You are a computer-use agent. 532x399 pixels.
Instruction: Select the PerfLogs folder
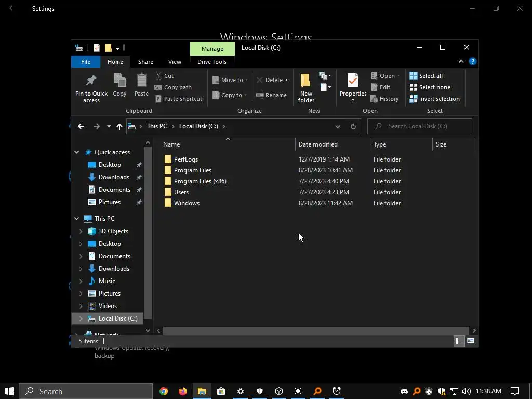(x=186, y=159)
